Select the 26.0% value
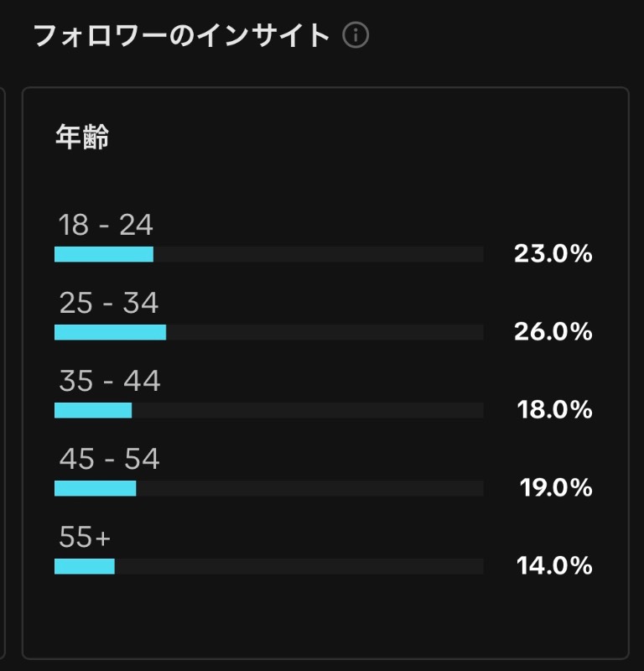The height and width of the screenshot is (671, 644). 553,331
